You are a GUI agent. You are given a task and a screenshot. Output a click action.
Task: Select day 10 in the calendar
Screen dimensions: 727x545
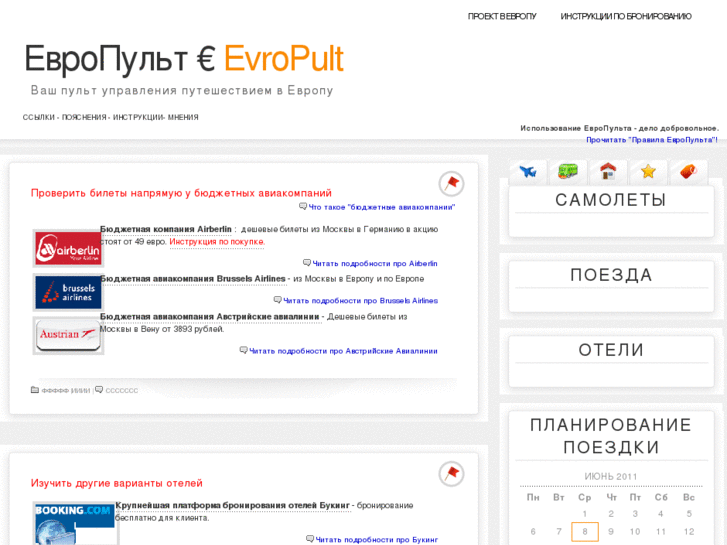635,532
